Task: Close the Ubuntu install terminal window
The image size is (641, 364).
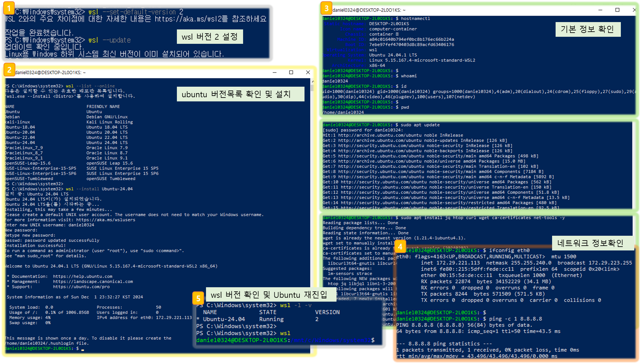Action: (x=308, y=72)
